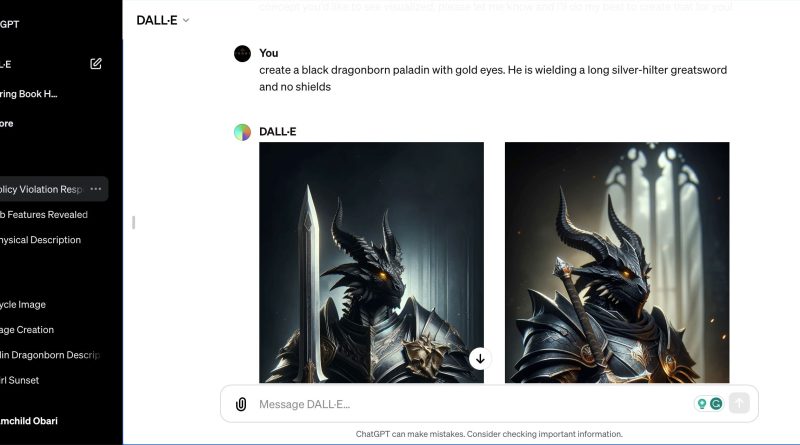This screenshot has width=800, height=445.
Task: Click the DALL-E rainbow avatar icon
Action: coord(242,132)
